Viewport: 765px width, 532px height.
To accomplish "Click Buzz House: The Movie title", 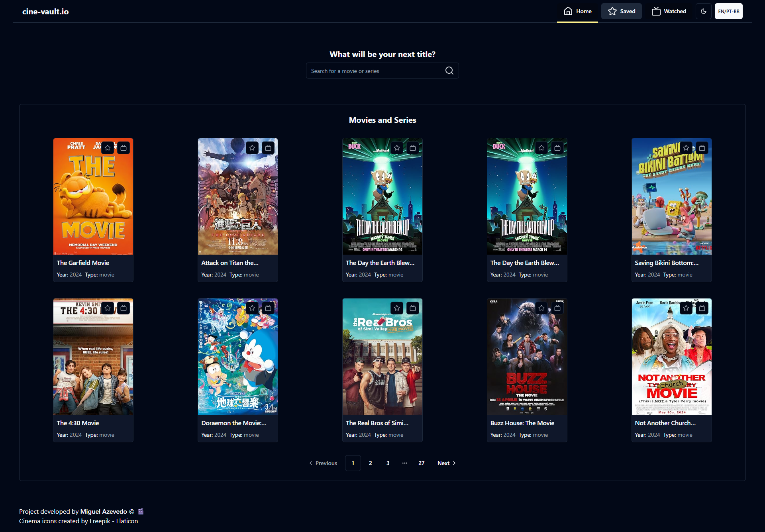I will point(522,423).
